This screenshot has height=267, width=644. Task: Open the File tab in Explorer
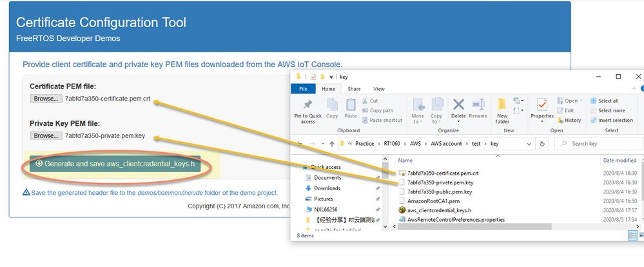(303, 89)
